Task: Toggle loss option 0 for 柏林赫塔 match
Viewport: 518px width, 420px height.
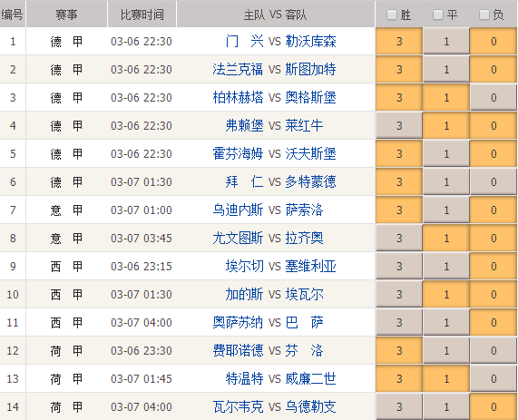Action: point(494,97)
